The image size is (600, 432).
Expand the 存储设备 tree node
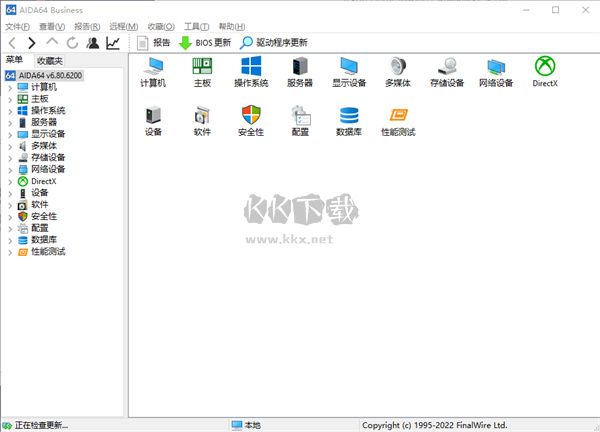[10, 158]
